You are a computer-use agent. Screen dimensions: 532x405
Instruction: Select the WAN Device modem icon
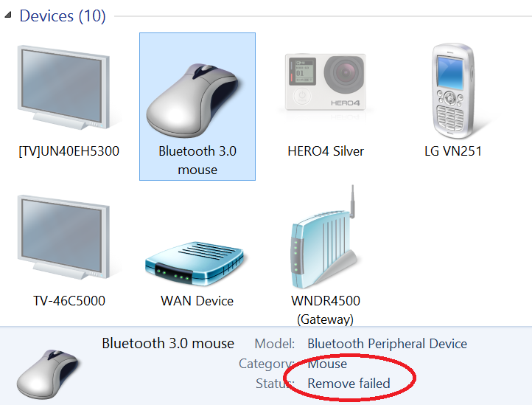pyautogui.click(x=195, y=263)
